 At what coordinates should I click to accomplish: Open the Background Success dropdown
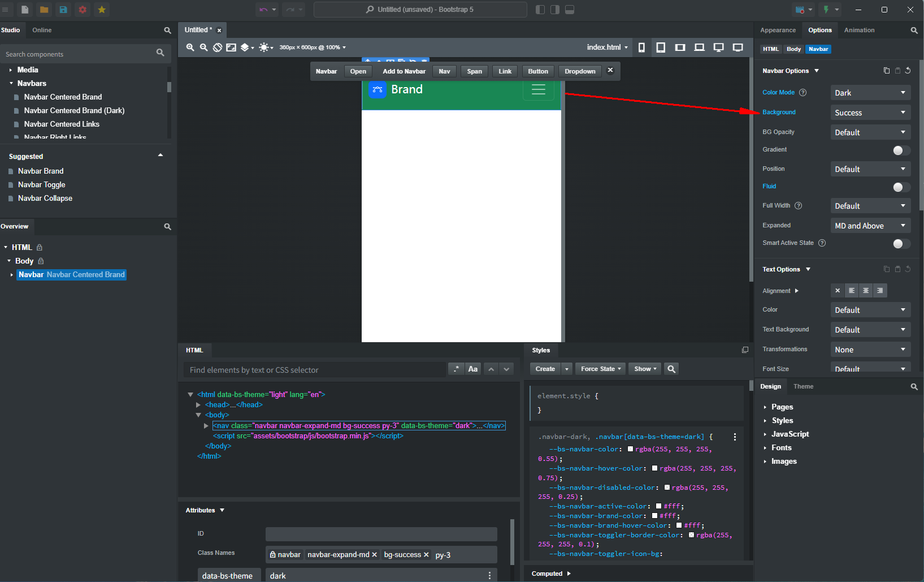pyautogui.click(x=870, y=113)
